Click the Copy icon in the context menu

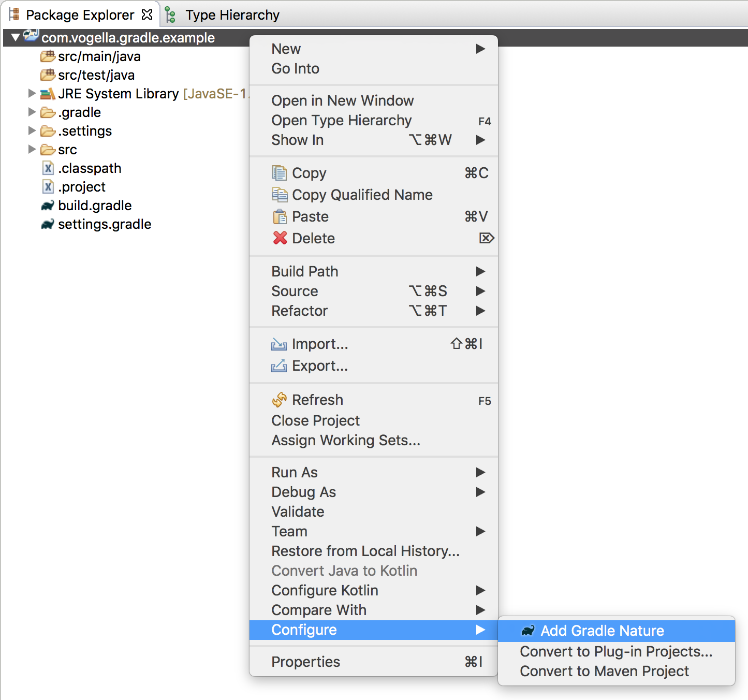[280, 173]
